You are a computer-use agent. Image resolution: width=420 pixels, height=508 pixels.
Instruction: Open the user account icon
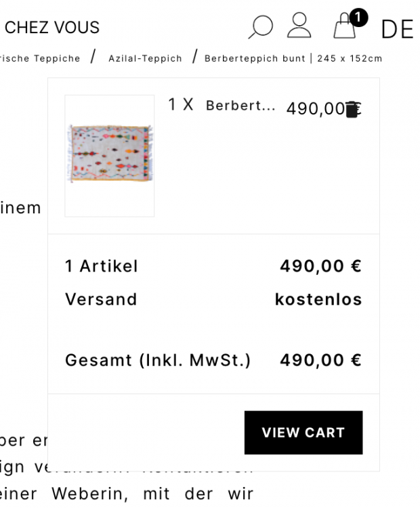299,26
